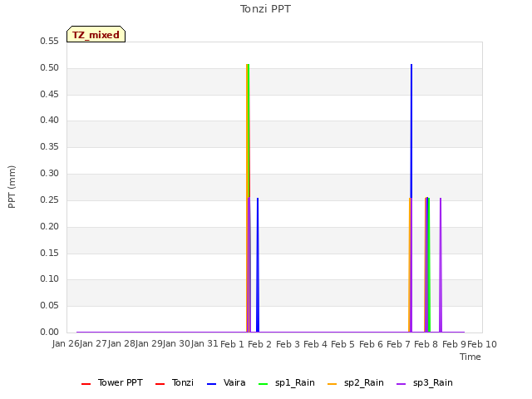Click the 0.40 y-axis tick label
The width and height of the screenshot is (532, 399).
click(49, 120)
